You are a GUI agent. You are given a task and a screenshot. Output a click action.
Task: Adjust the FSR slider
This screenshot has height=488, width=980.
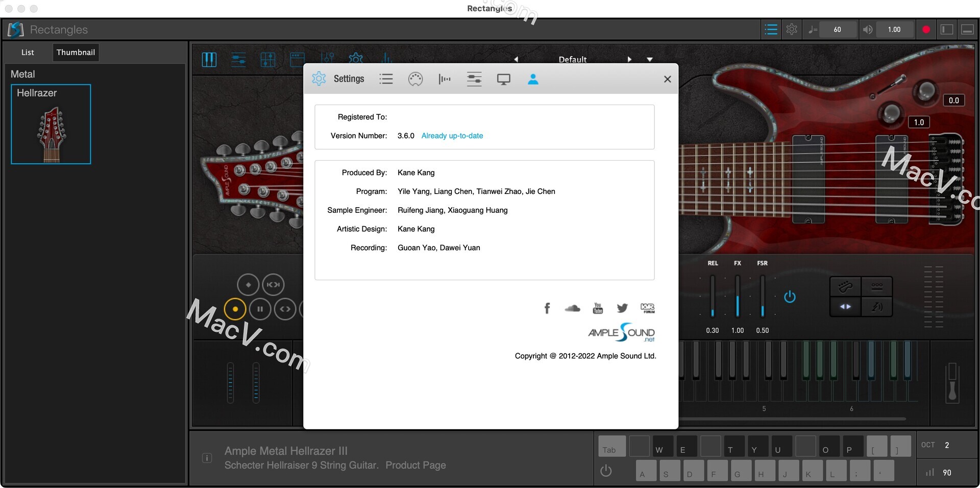coord(763,296)
